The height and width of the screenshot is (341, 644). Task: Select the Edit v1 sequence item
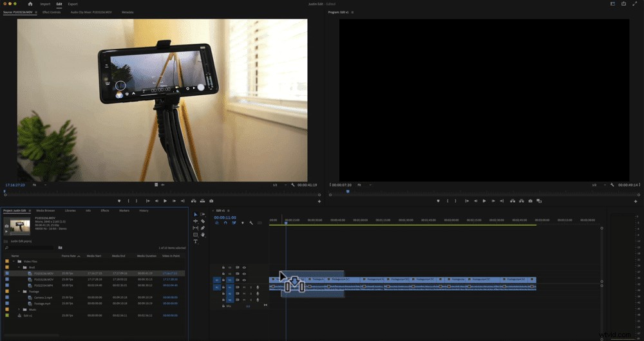(x=28, y=315)
